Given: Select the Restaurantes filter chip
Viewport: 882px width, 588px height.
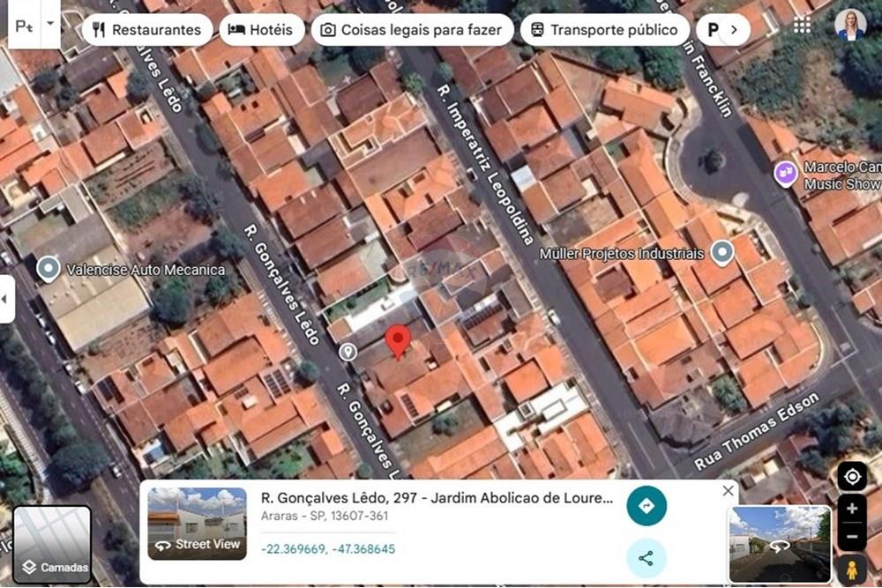Looking at the screenshot, I should [x=147, y=29].
